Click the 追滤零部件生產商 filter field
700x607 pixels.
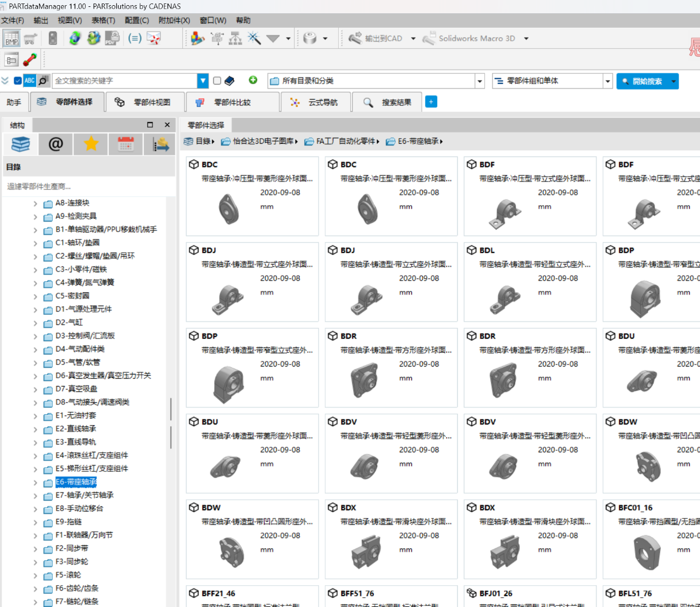(89, 186)
